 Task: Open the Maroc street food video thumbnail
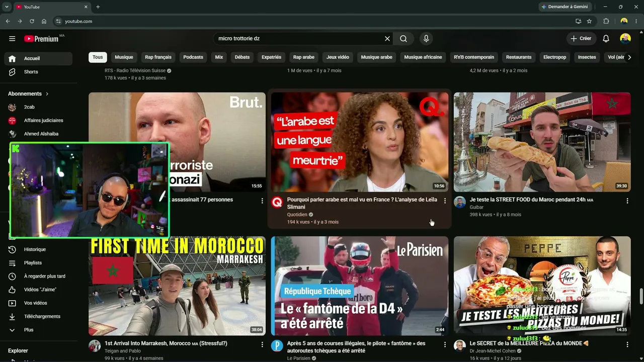(542, 142)
